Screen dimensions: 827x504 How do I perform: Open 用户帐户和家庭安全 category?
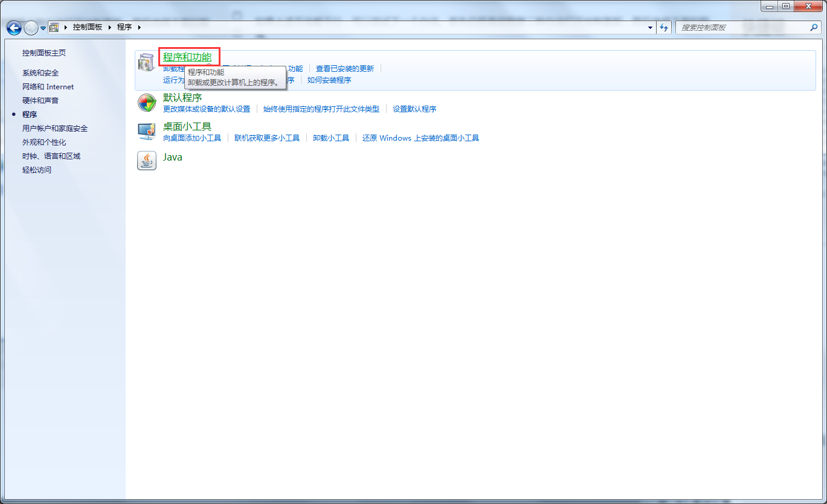tap(55, 129)
